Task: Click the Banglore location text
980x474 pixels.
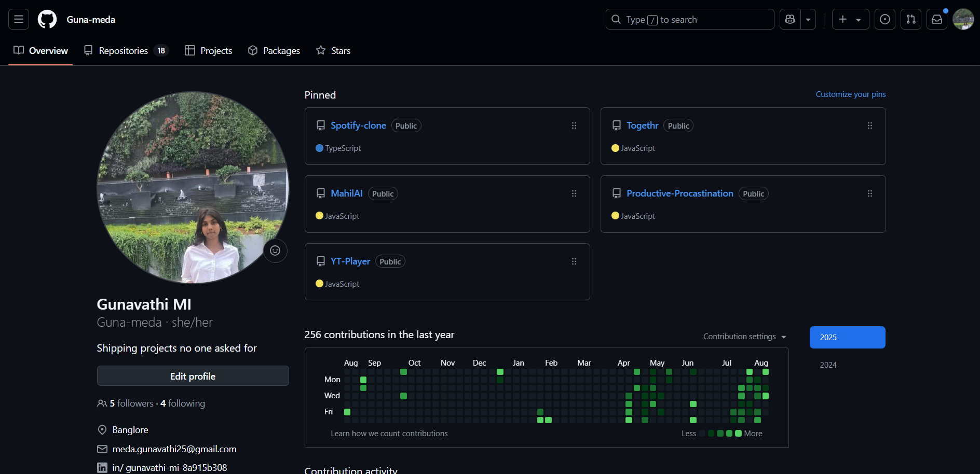Action: click(130, 430)
